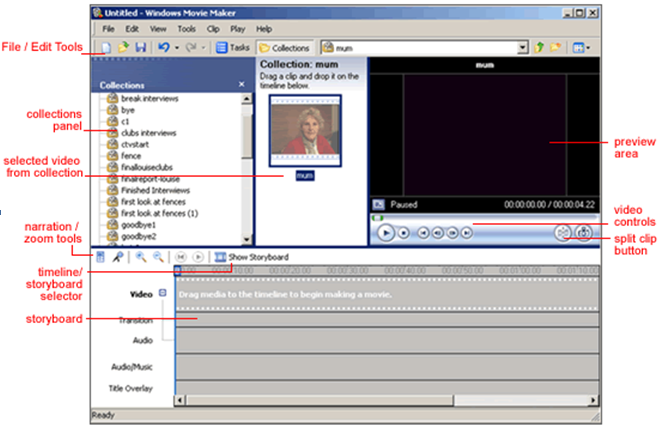662x425 pixels.
Task: Save project with the floppy disk icon
Action: tap(141, 47)
